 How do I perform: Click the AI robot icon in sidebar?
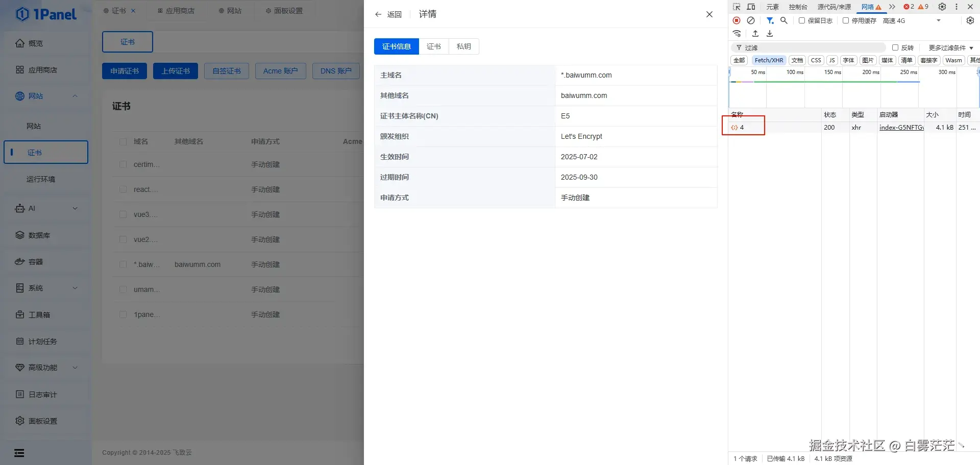coord(20,208)
